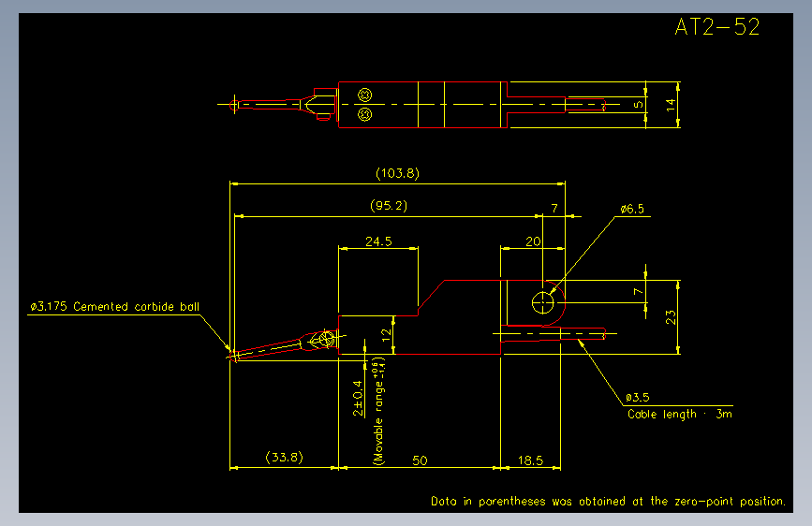Select the ø6.5 mounting hole circle
Image resolution: width=812 pixels, height=526 pixels.
[x=542, y=303]
